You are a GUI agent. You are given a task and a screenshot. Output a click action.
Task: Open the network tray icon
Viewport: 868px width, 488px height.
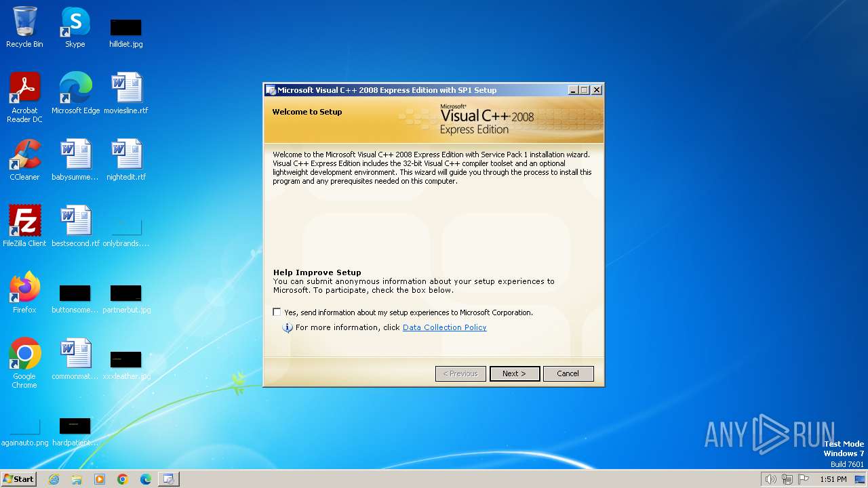(x=787, y=479)
